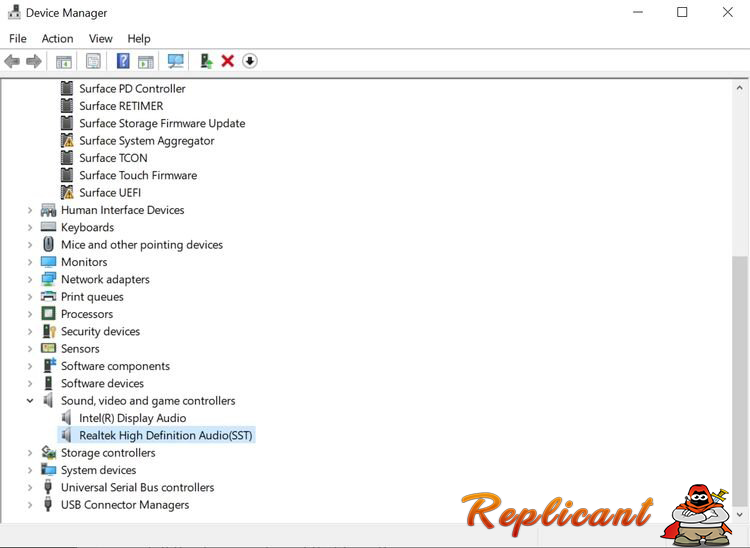Expand the Network adapters node

(30, 279)
